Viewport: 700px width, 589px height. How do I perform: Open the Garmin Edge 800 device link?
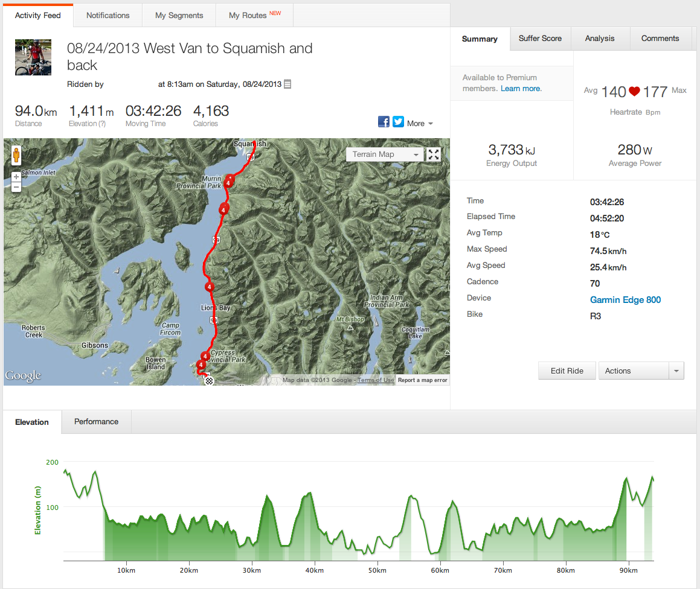(x=625, y=300)
